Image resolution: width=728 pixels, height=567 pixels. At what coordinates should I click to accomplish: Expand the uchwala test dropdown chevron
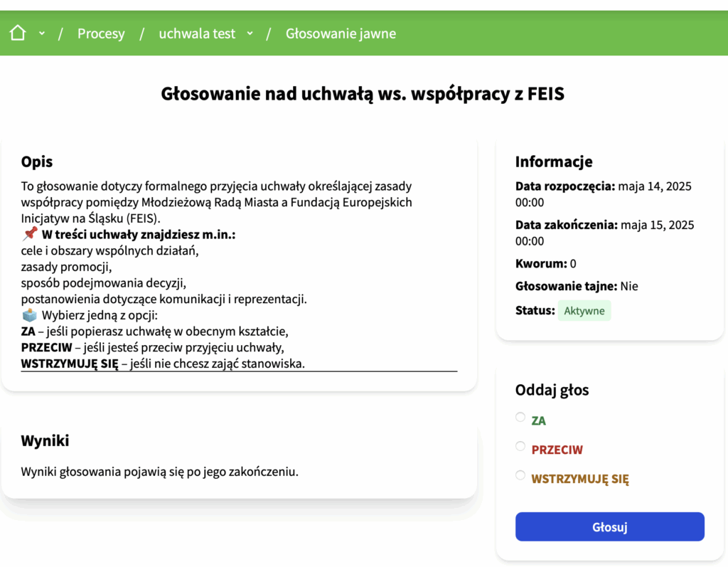pyautogui.click(x=250, y=33)
